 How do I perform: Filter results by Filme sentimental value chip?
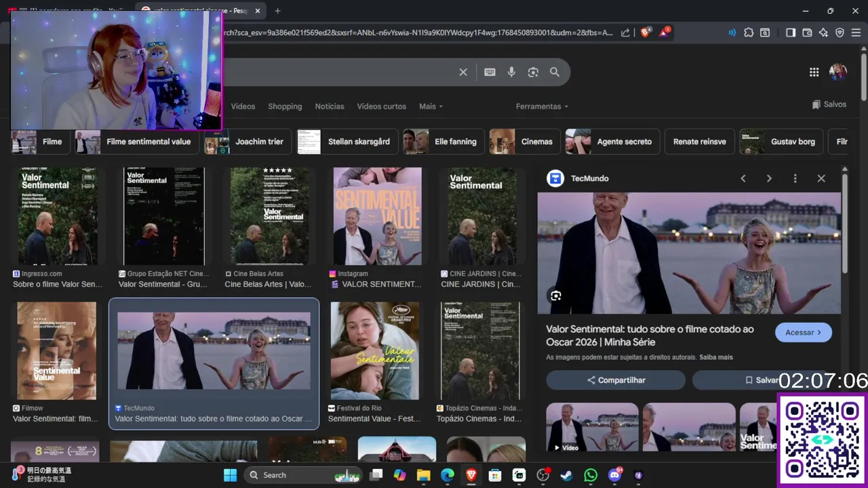coord(136,142)
